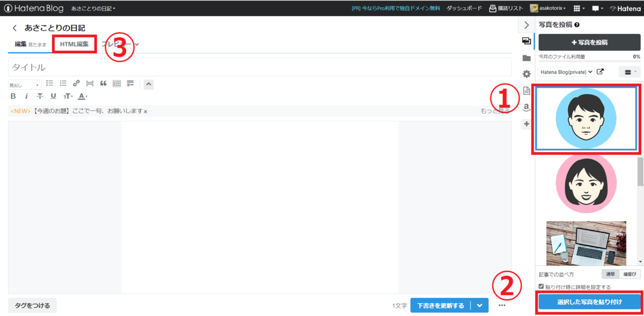The image size is (644, 316).
Task: Open the photo upload sidebar icon
Action: point(526,41)
